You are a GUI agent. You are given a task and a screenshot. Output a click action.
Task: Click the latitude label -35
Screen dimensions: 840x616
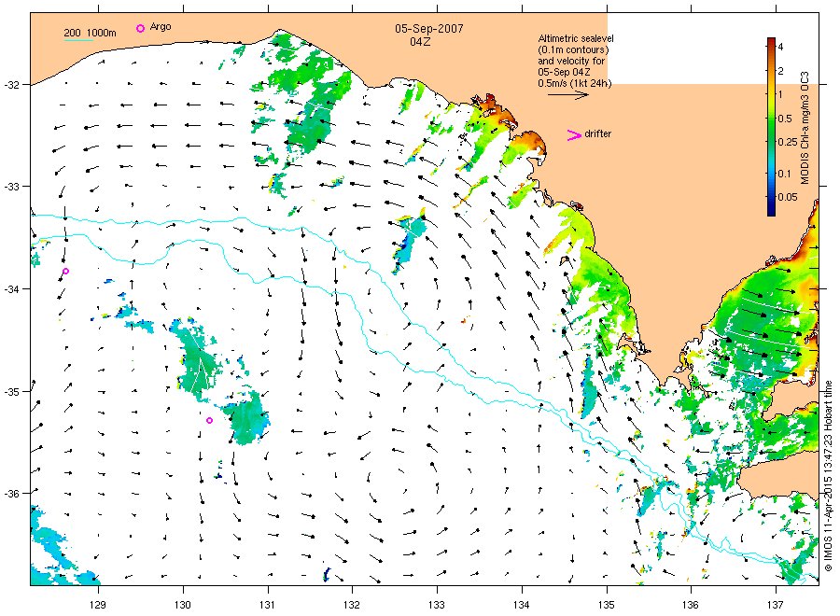(12, 392)
